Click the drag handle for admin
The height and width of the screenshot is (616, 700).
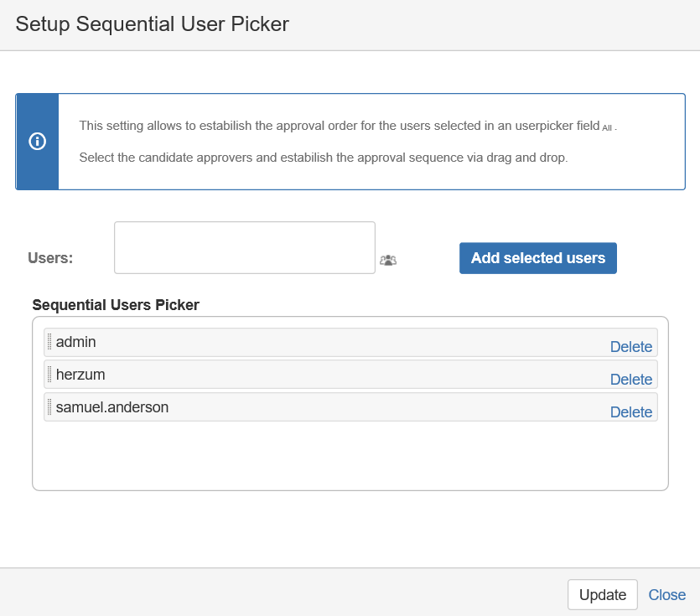click(x=49, y=342)
